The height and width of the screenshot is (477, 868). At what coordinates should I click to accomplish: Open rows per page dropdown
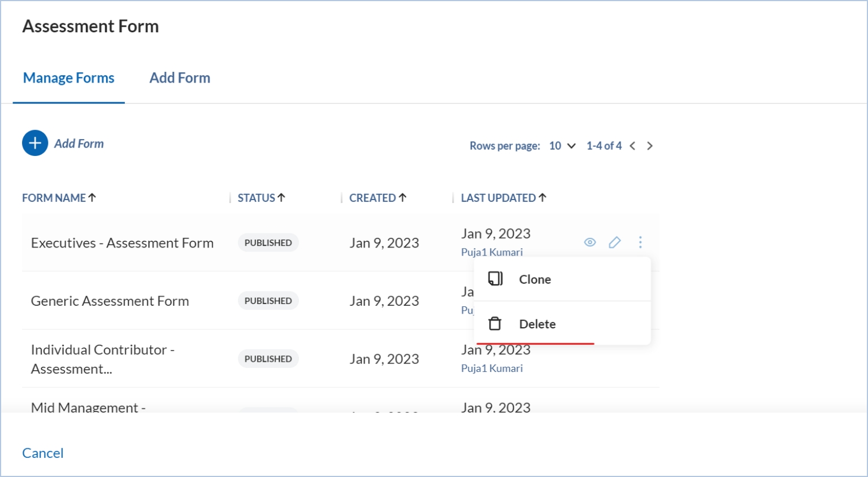pyautogui.click(x=563, y=146)
